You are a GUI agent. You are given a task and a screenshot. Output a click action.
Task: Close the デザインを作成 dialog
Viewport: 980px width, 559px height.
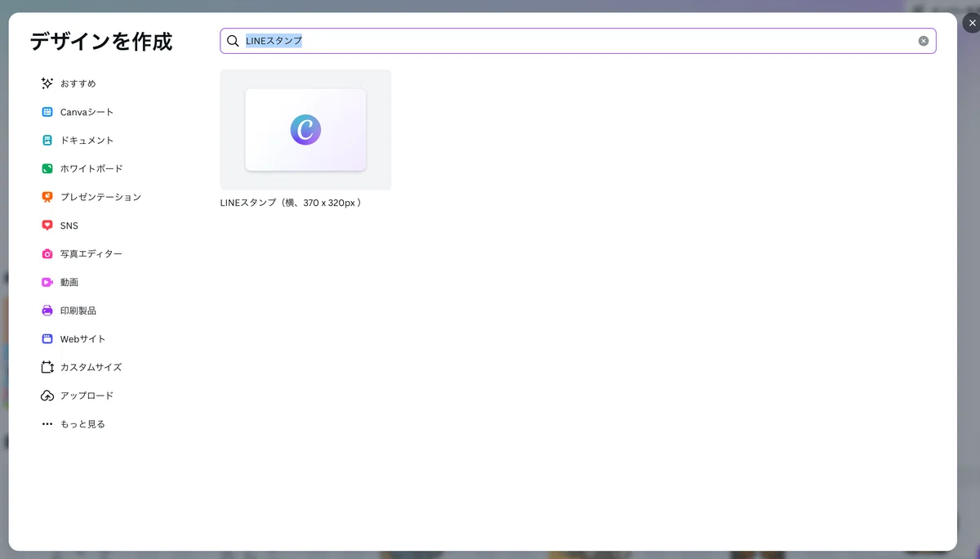point(971,23)
